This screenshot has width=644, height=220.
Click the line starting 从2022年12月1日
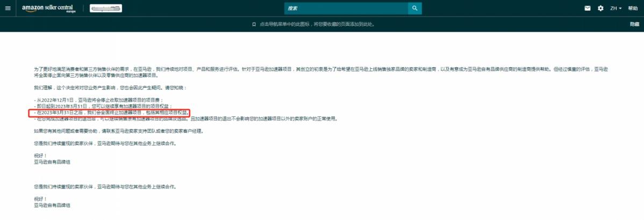(98, 100)
